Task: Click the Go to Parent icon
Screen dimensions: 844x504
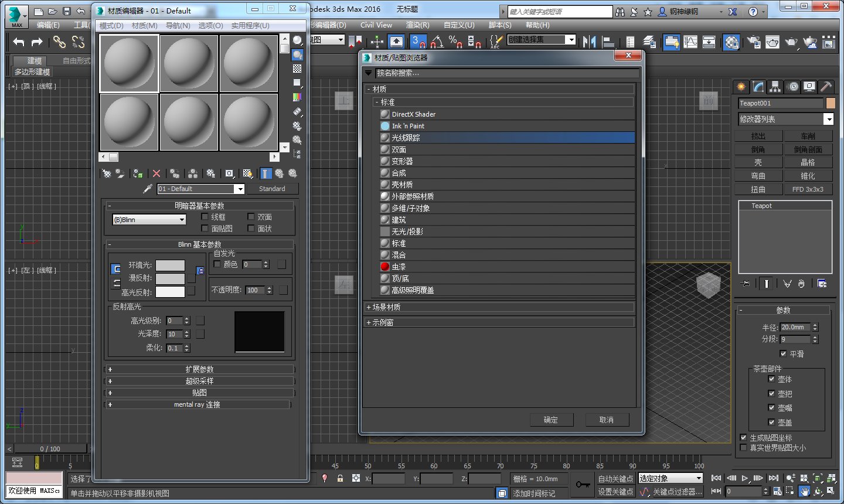Action: [280, 173]
